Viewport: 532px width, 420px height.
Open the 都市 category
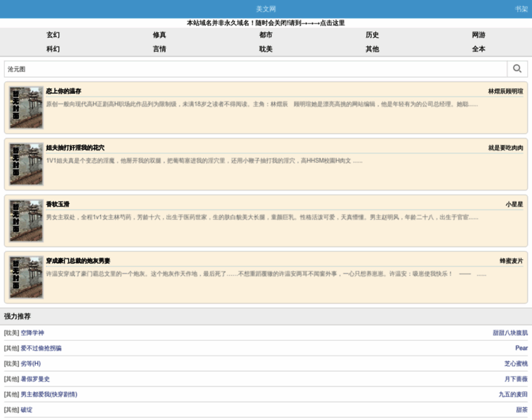(266, 35)
